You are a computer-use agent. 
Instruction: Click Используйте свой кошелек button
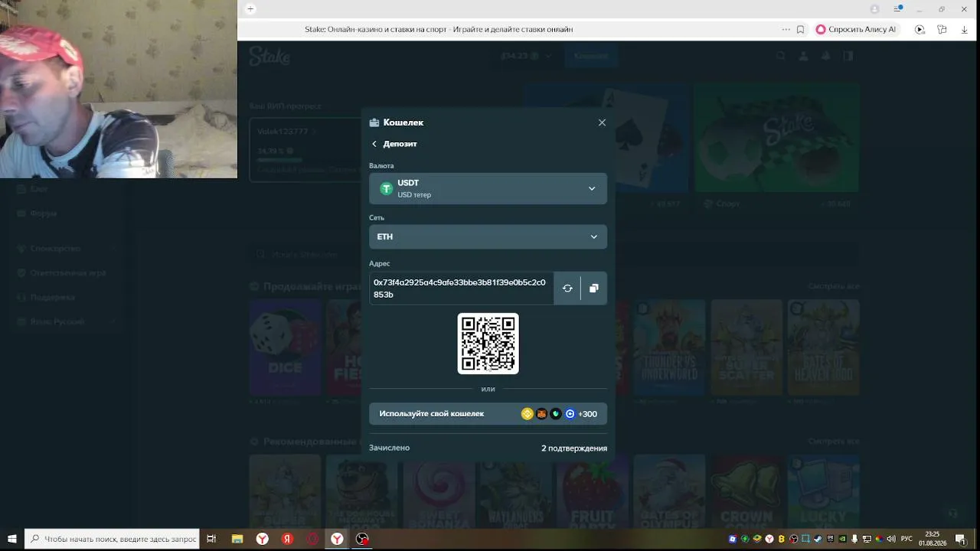coord(488,414)
